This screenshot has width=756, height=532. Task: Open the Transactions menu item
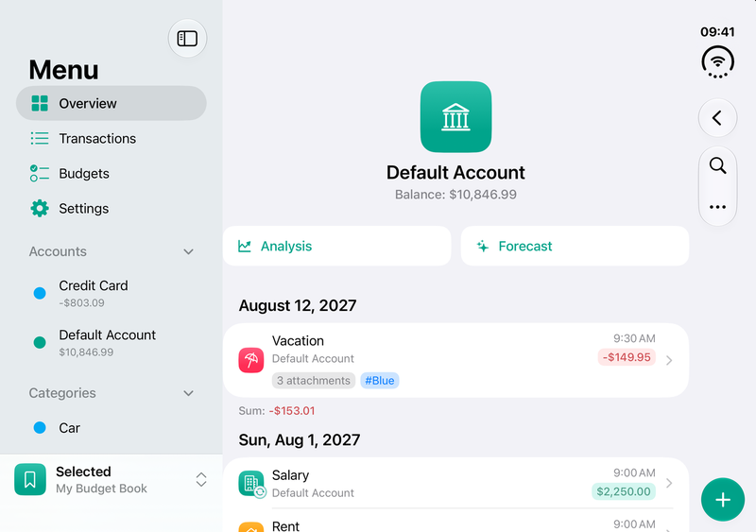tap(112, 138)
